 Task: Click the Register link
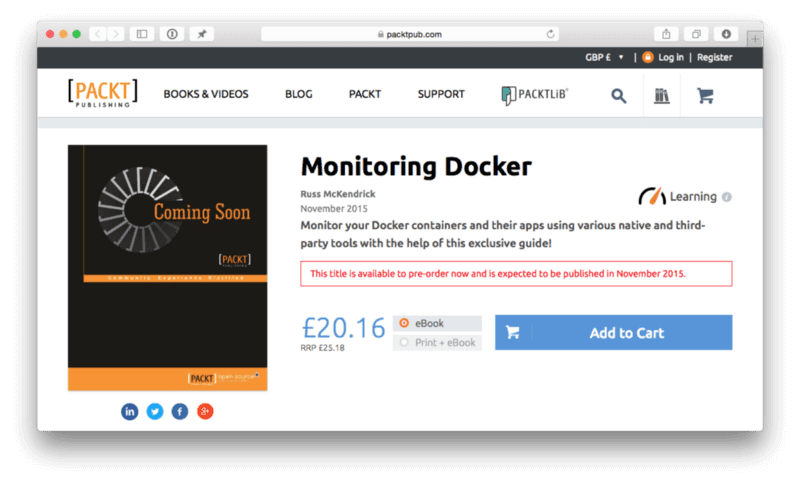pos(715,58)
